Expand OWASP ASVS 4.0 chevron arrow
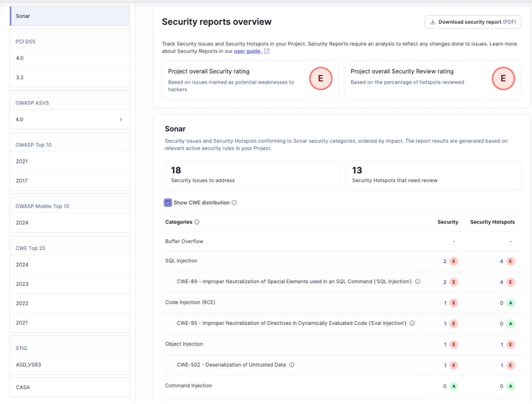This screenshot has height=404, width=532. 120,120
